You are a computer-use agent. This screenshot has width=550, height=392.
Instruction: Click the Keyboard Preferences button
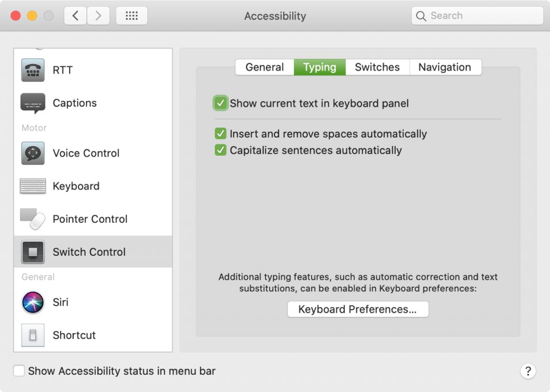[x=357, y=309]
